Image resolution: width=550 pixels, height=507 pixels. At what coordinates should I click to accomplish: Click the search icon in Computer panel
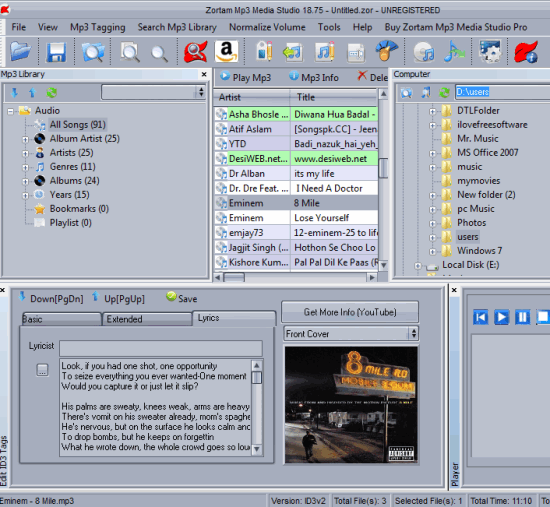tap(406, 93)
